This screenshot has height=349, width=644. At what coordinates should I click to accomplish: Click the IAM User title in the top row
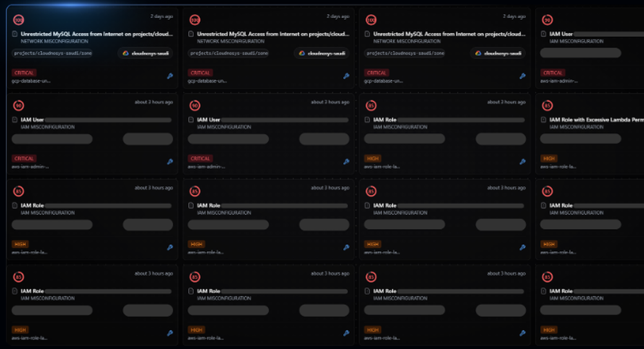560,33
